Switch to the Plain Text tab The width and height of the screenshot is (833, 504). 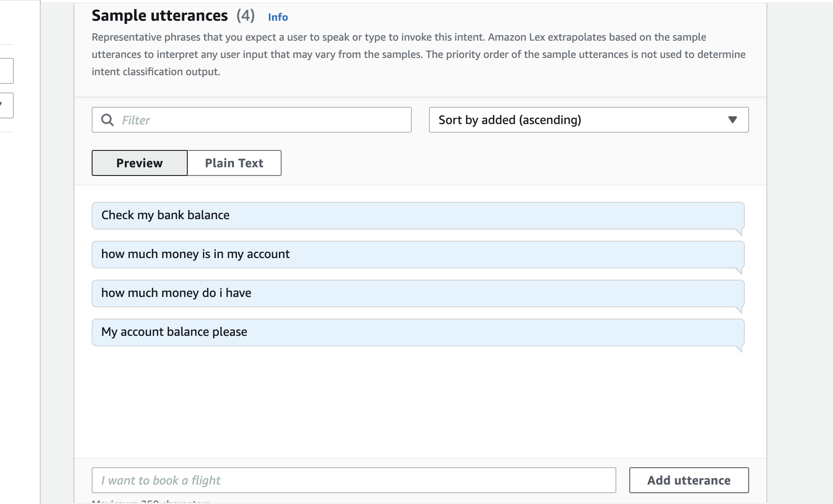click(x=234, y=163)
